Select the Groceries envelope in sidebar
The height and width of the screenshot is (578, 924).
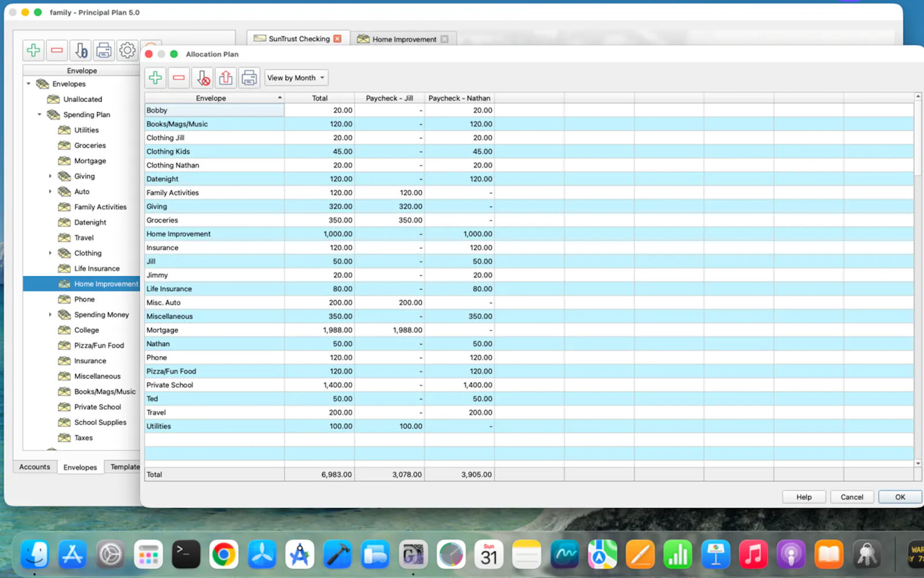90,146
